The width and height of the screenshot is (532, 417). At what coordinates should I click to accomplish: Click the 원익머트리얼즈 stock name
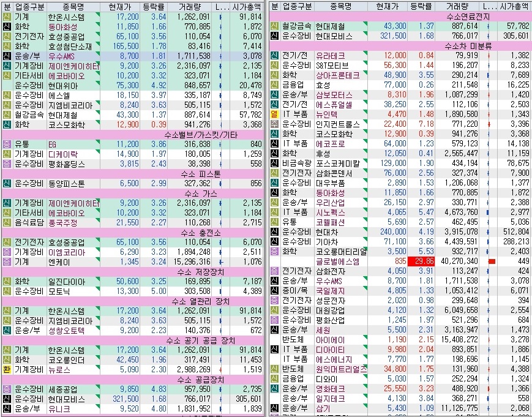tap(342, 369)
